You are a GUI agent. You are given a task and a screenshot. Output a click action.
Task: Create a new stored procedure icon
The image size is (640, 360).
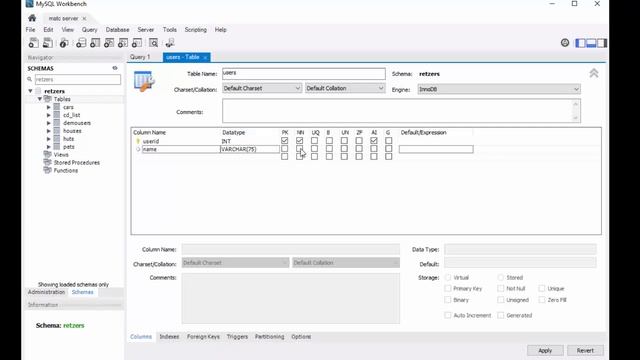122,43
